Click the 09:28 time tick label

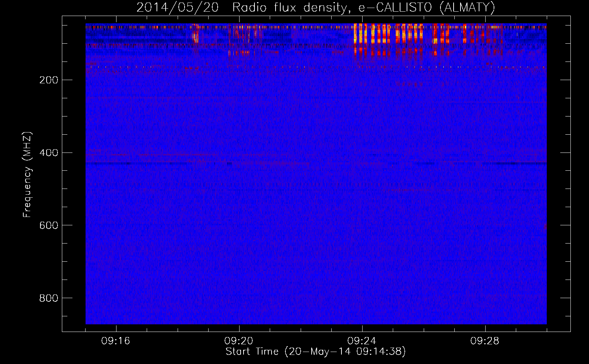pos(485,341)
